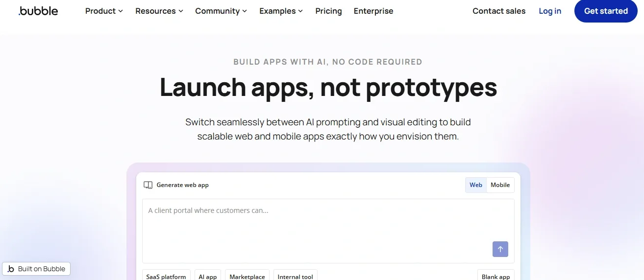Click the 'Generate web app' label

(x=183, y=185)
